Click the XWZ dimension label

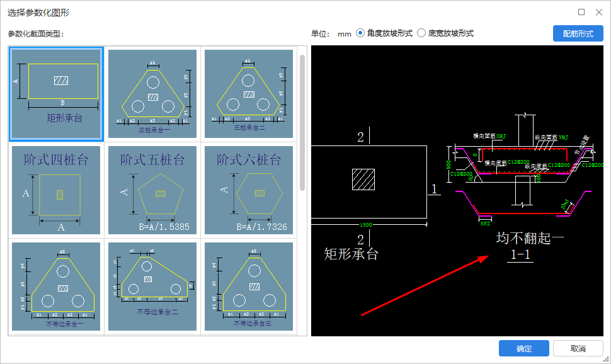tap(485, 224)
